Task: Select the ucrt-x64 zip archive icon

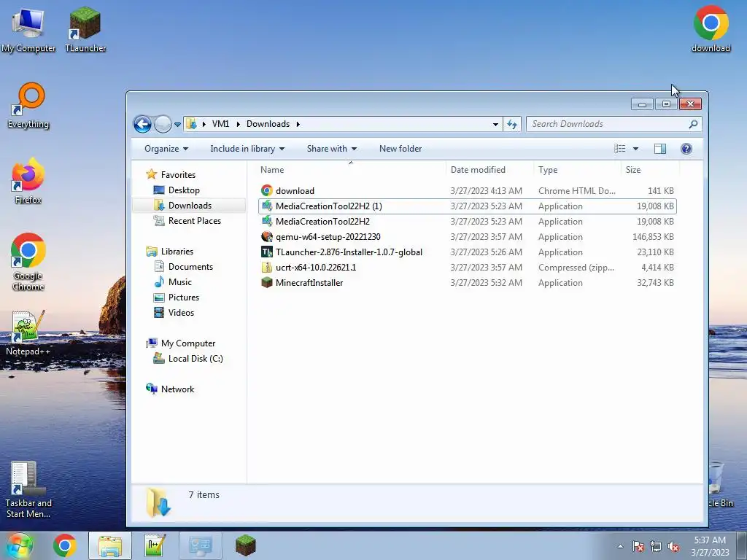Action: (267, 267)
